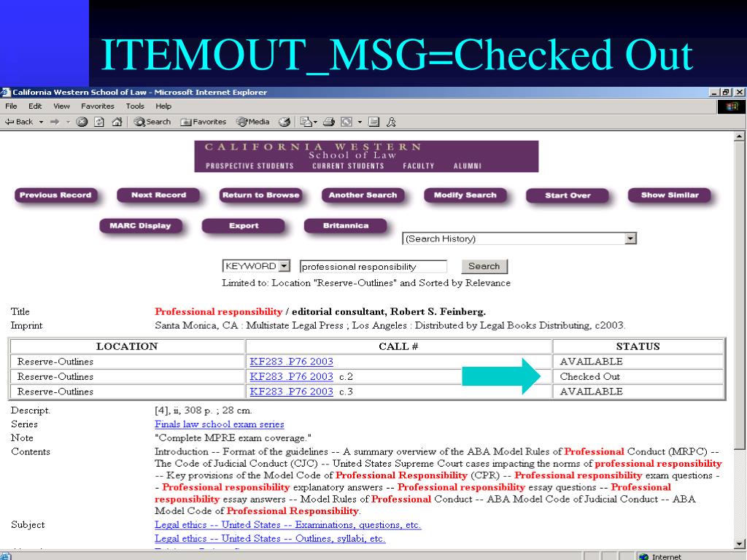Click the scroll up arrow of page scrollbar
The width and height of the screenshot is (747, 560).
tap(739, 136)
